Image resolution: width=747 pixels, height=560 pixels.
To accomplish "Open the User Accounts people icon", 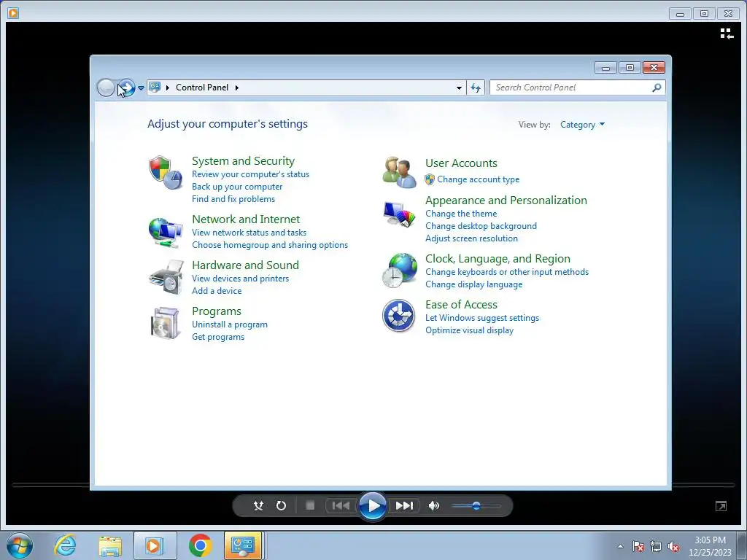I will (399, 172).
